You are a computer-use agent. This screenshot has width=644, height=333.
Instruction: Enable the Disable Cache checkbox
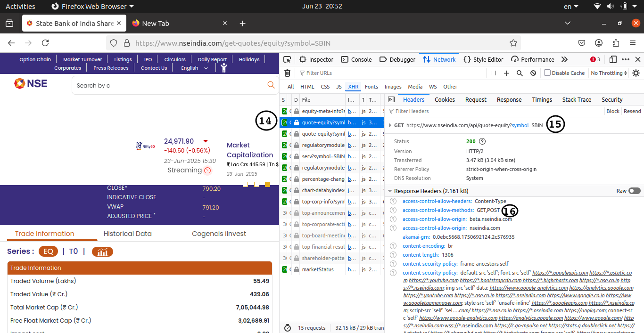[x=547, y=73]
